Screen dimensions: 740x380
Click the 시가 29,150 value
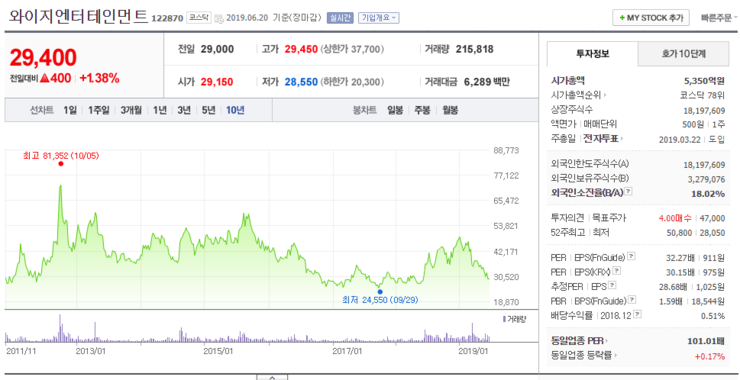(x=217, y=82)
